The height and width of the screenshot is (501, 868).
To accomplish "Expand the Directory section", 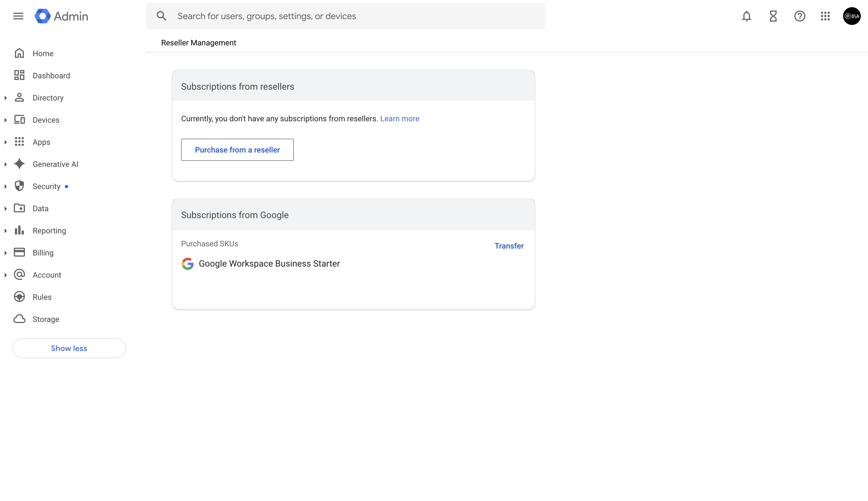I will pyautogui.click(x=6, y=97).
